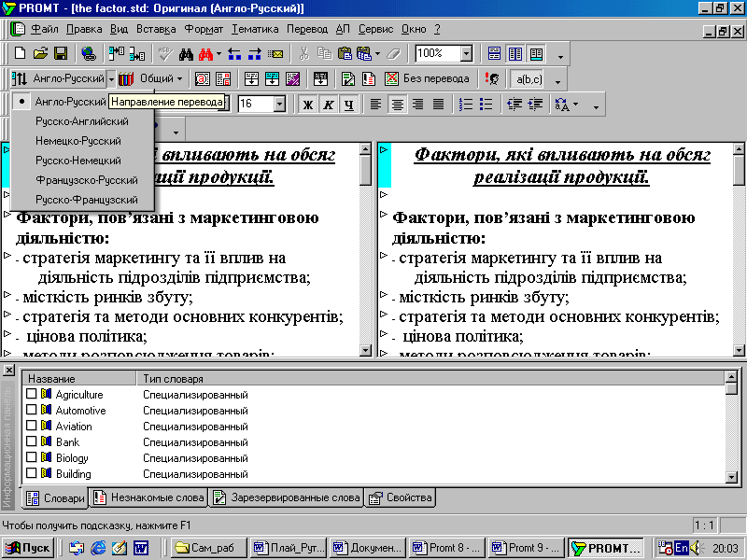This screenshot has width=747, height=560.
Task: Click the Bold Ж button
Action: point(308,105)
